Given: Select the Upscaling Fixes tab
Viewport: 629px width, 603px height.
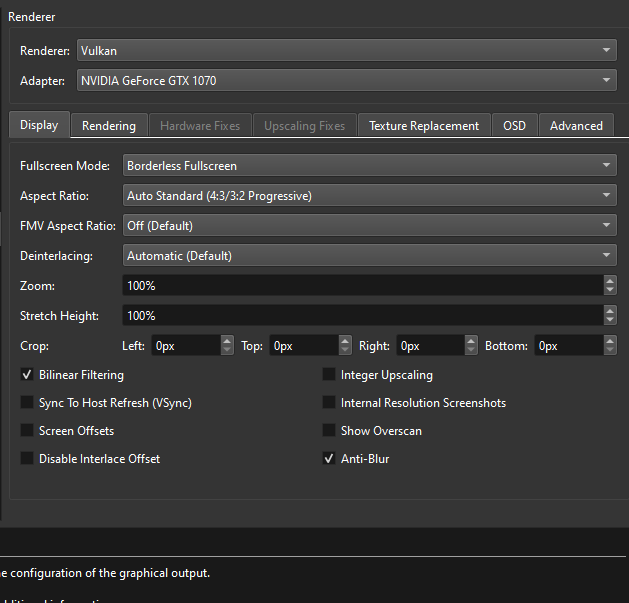Looking at the screenshot, I should coord(304,126).
